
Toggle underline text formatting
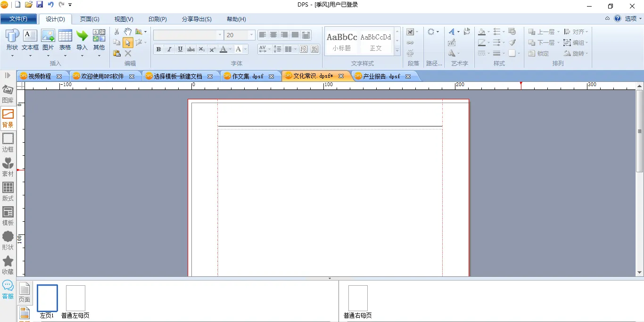coord(180,49)
